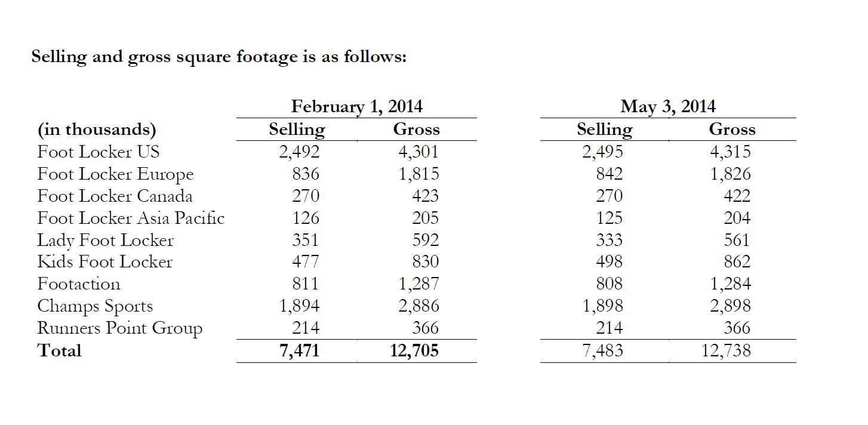Screen dimensions: 868x425
Task: Select the Foot Locker Europe row label
Action: pyautogui.click(x=115, y=174)
